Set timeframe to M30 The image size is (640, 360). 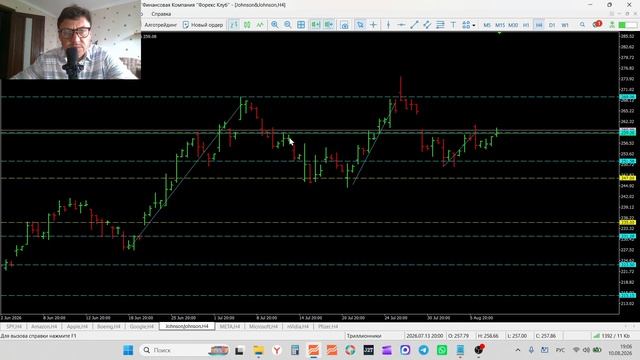[x=513, y=25]
